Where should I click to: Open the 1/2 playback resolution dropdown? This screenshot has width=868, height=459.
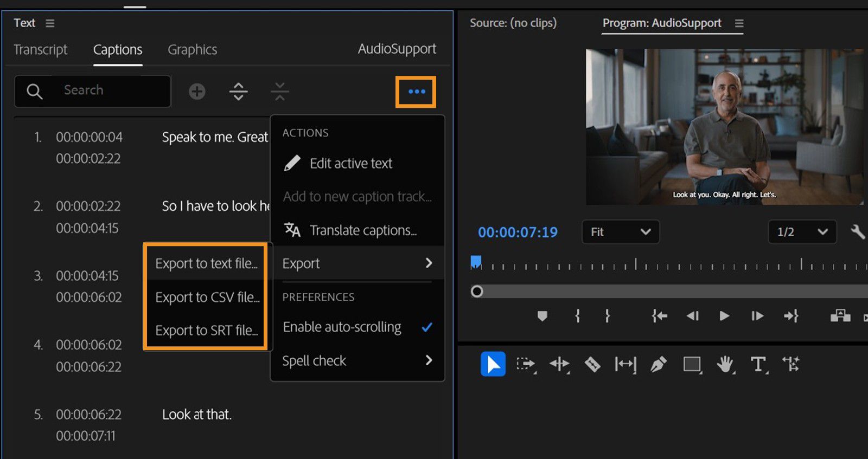(x=802, y=232)
